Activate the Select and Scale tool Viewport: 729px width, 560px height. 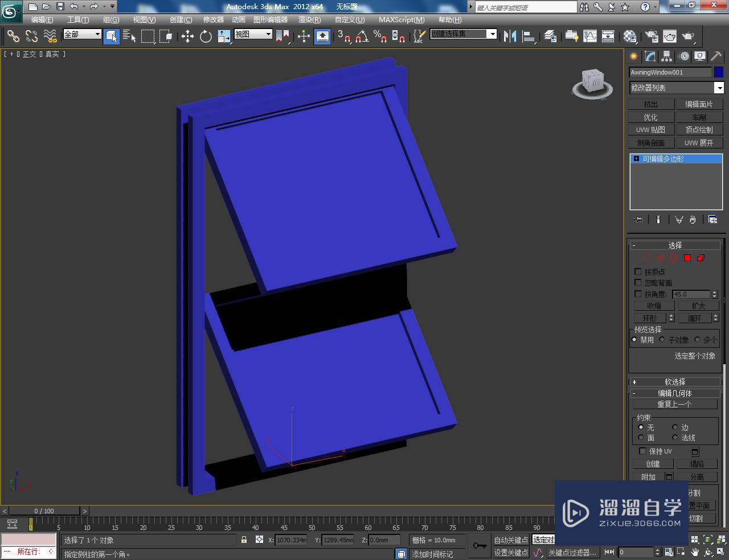224,36
